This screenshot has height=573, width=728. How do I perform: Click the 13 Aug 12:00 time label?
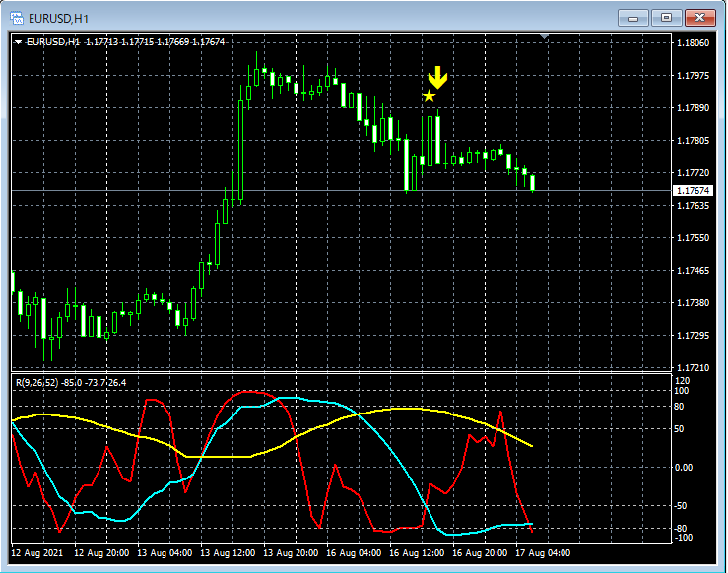pos(228,553)
